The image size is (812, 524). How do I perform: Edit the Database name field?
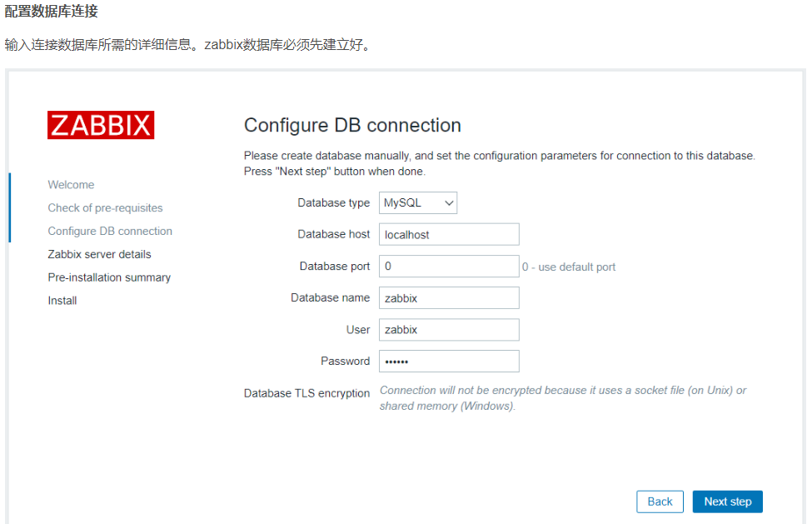point(449,297)
